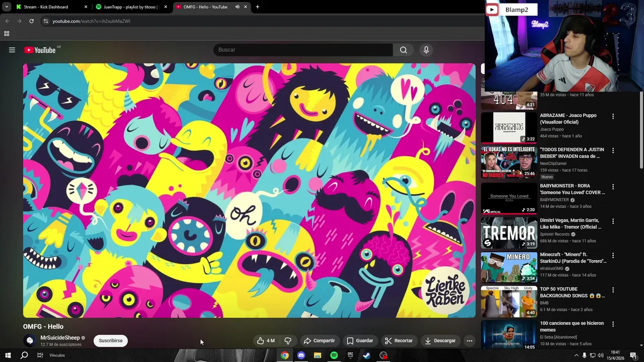Open File Explorer from the taskbar

point(317,355)
